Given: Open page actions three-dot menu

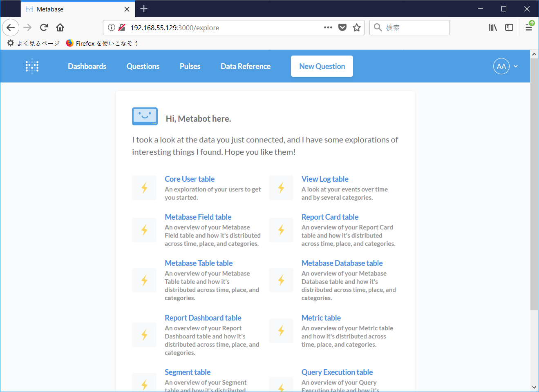Looking at the screenshot, I should (x=328, y=27).
